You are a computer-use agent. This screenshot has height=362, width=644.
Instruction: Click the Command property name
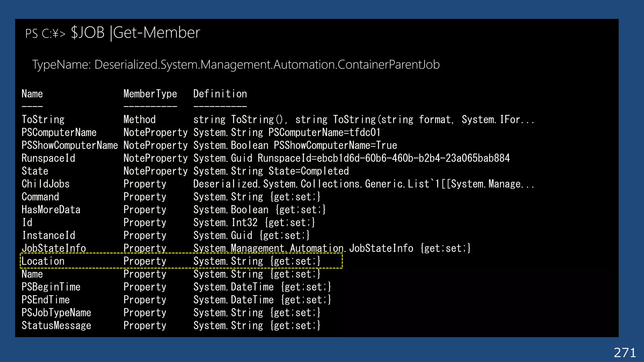(40, 197)
